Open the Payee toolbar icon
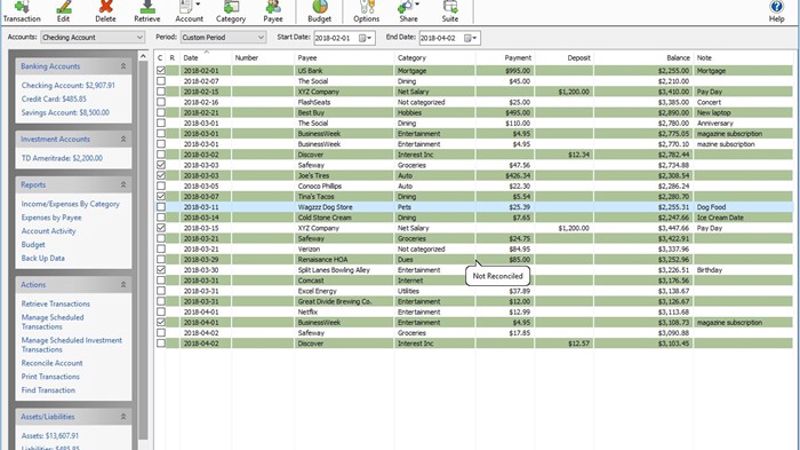The height and width of the screenshot is (450, 800). coord(273,11)
